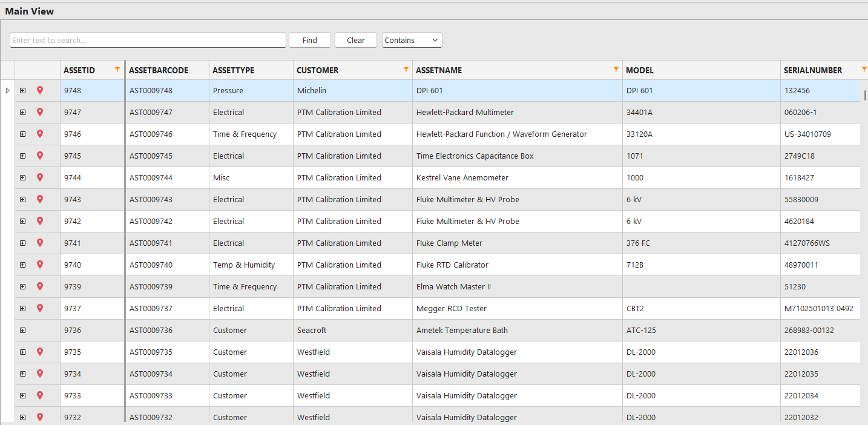The image size is (868, 425).
Task: Expand row for asset 9735
Action: click(22, 352)
